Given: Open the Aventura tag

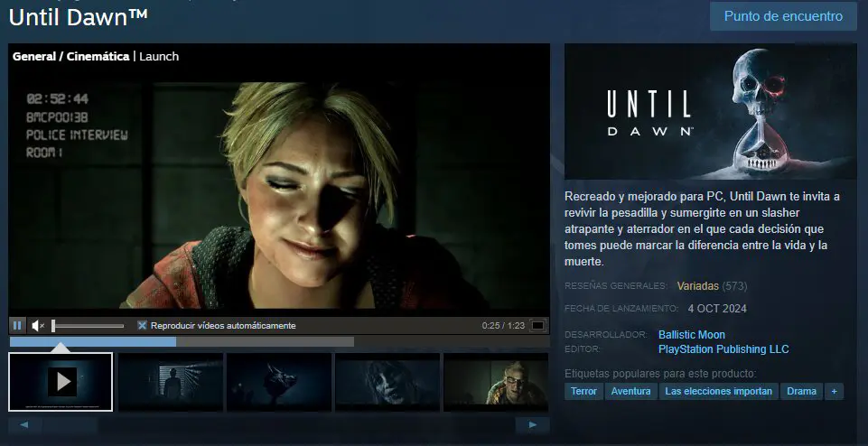Looking at the screenshot, I should [x=630, y=391].
